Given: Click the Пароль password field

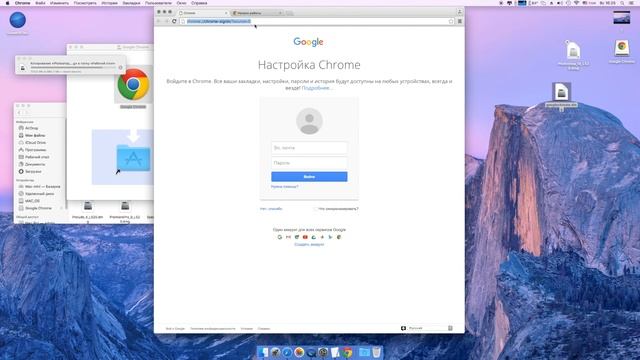Looking at the screenshot, I should click(x=309, y=163).
